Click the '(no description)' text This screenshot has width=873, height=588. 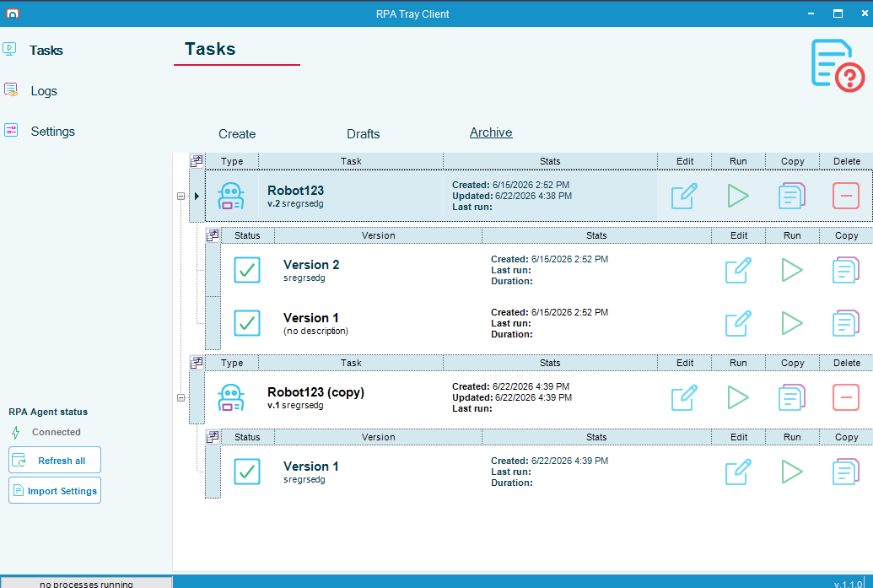coord(315,332)
